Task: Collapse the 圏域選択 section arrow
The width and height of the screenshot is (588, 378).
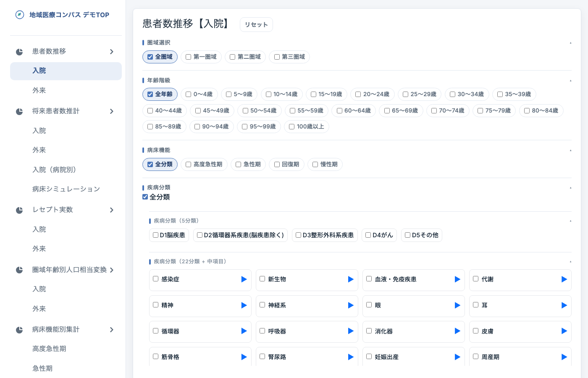Action: coord(570,43)
